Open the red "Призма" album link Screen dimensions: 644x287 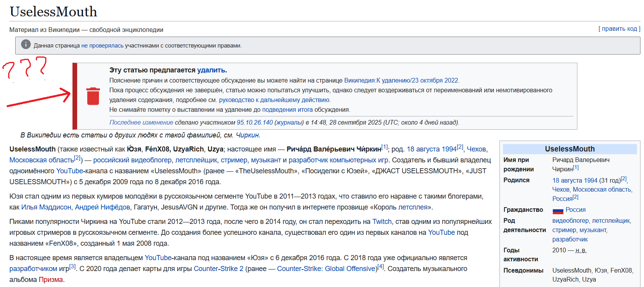pos(51,280)
